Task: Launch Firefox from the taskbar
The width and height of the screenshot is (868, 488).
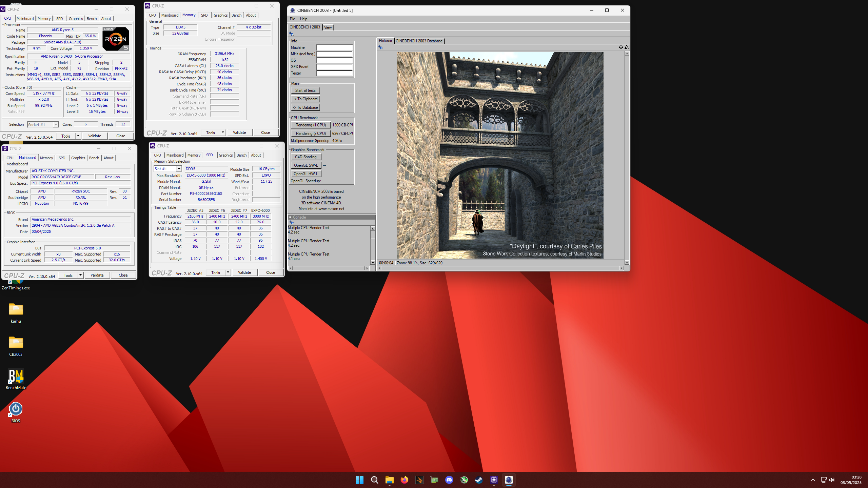Action: [x=404, y=480]
